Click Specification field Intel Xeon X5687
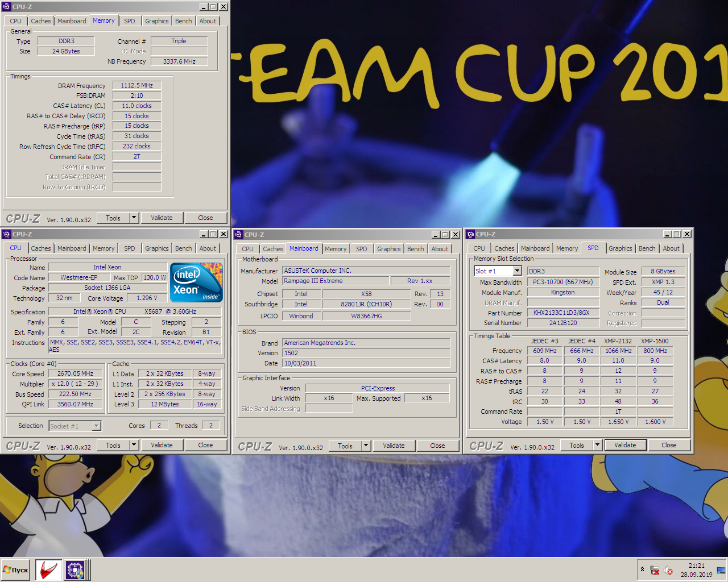This screenshot has height=582, width=728. pyautogui.click(x=135, y=311)
